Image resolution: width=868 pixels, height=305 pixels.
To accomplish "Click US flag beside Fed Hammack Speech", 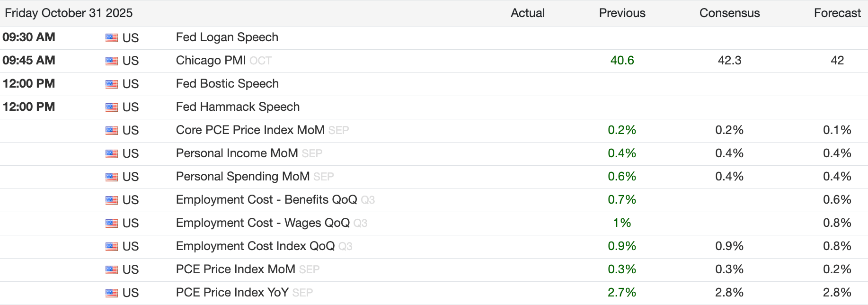I will (112, 108).
